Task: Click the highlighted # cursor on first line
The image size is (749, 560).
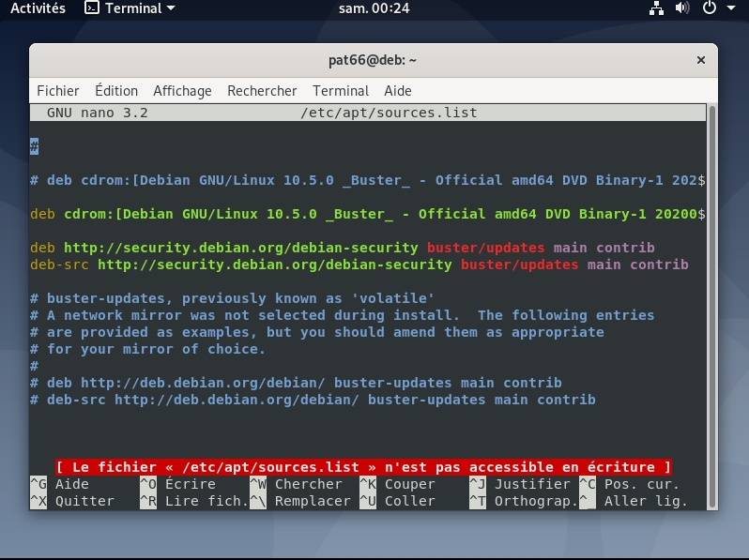Action: pyautogui.click(x=34, y=146)
